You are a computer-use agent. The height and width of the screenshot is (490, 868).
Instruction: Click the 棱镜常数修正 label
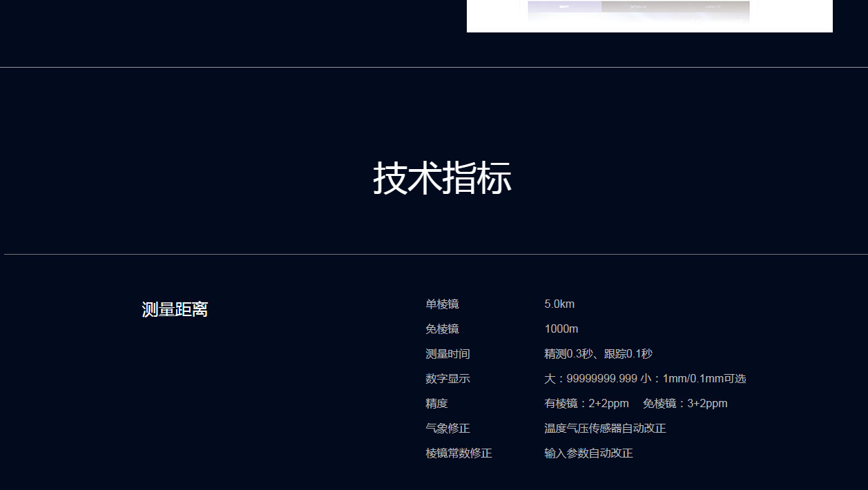coord(459,453)
